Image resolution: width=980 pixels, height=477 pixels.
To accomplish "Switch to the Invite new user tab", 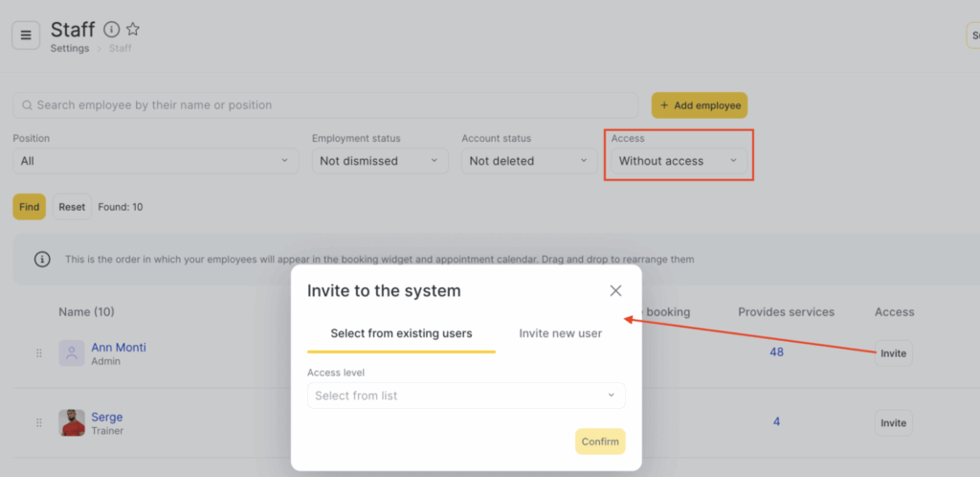I will 561,333.
